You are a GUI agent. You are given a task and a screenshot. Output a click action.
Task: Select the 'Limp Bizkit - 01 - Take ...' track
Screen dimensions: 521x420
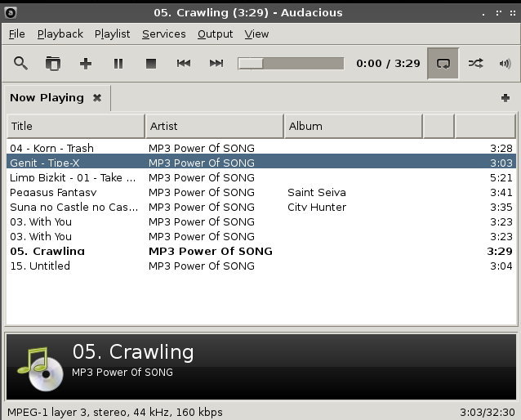click(x=261, y=177)
